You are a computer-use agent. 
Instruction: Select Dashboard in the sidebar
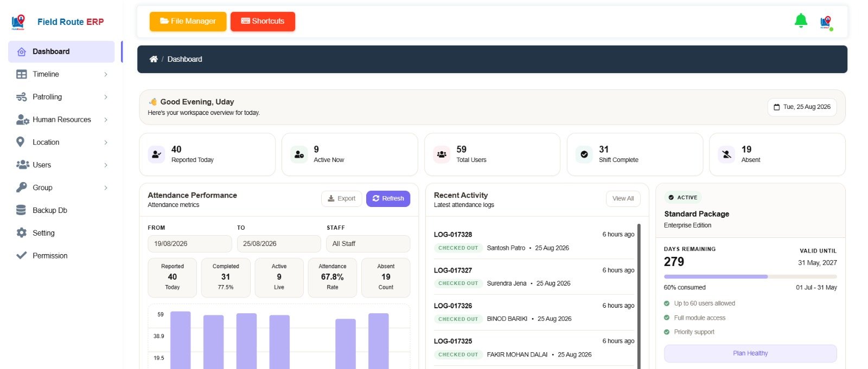coord(61,51)
